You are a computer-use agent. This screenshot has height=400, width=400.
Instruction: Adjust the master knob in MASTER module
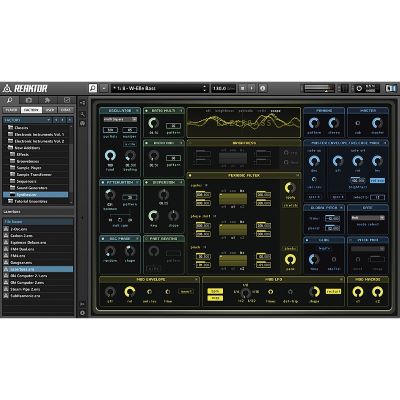[x=377, y=123]
